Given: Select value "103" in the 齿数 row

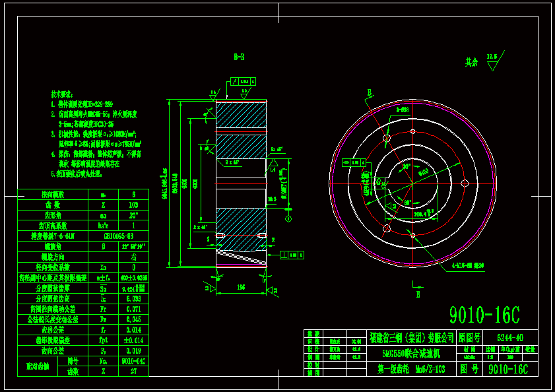Looking at the screenshot, I should 133,205.
